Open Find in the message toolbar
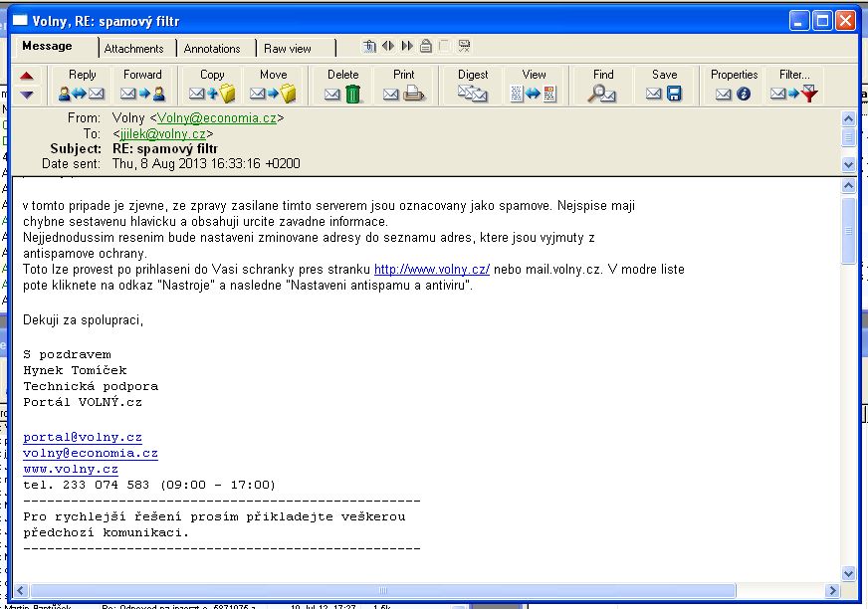The width and height of the screenshot is (868, 609). (x=603, y=86)
